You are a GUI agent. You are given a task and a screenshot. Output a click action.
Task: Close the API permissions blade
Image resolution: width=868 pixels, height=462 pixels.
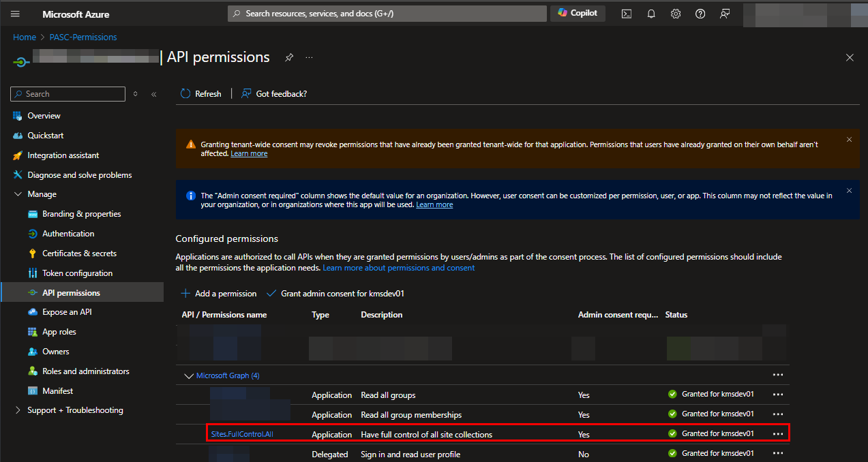(x=850, y=58)
